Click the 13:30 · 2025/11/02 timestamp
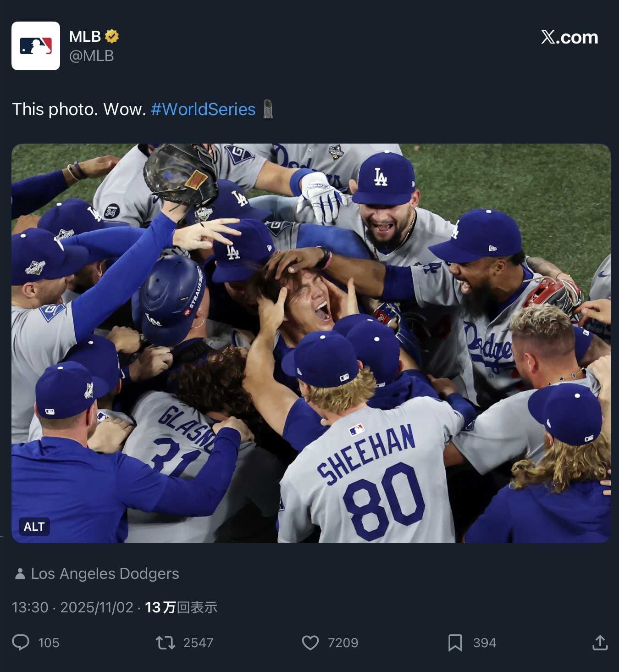 point(72,607)
